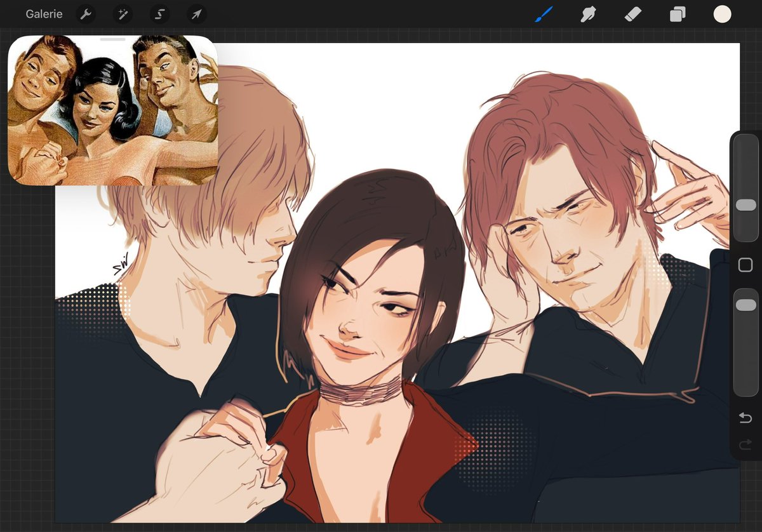Select the Transform arrow tool
The width and height of the screenshot is (762, 532).
tap(197, 14)
